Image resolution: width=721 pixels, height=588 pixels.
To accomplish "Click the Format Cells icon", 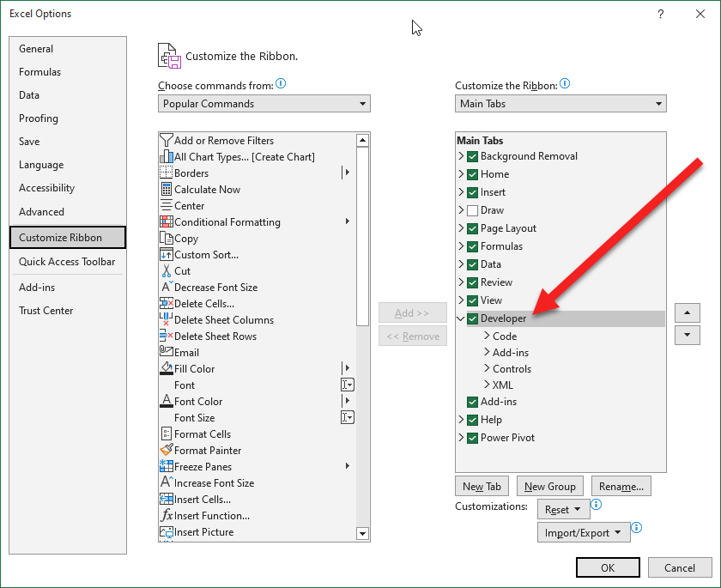I will click(x=166, y=434).
